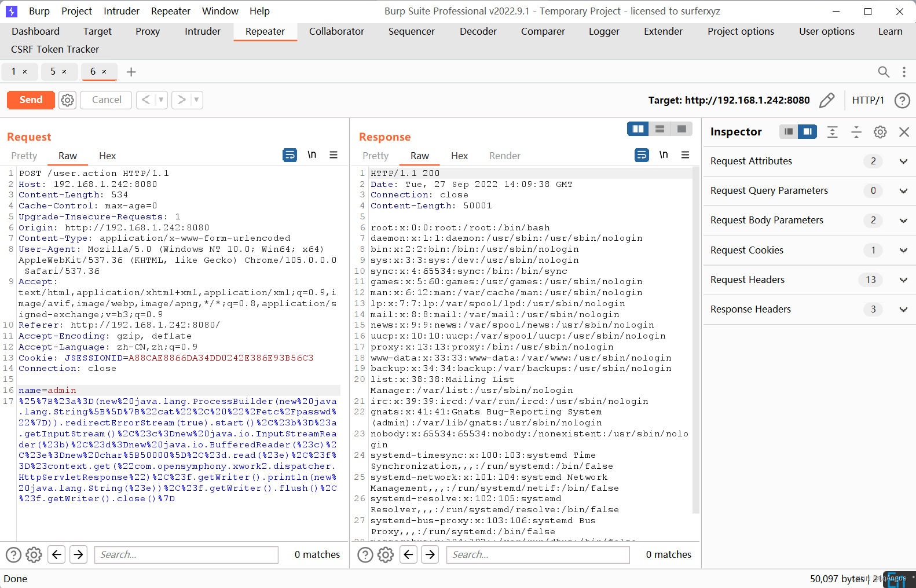This screenshot has height=588, width=916.
Task: Open the forward history dropdown arrow
Action: (197, 100)
